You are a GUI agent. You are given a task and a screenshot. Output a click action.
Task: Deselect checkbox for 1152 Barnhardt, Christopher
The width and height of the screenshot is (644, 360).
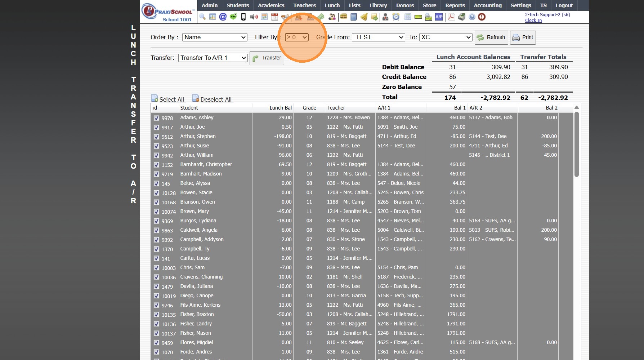coord(156,165)
